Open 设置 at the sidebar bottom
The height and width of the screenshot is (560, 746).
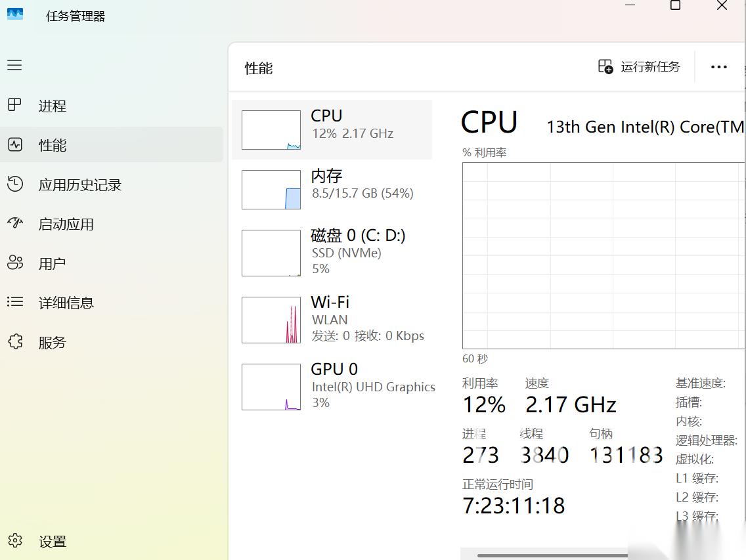click(x=112, y=541)
